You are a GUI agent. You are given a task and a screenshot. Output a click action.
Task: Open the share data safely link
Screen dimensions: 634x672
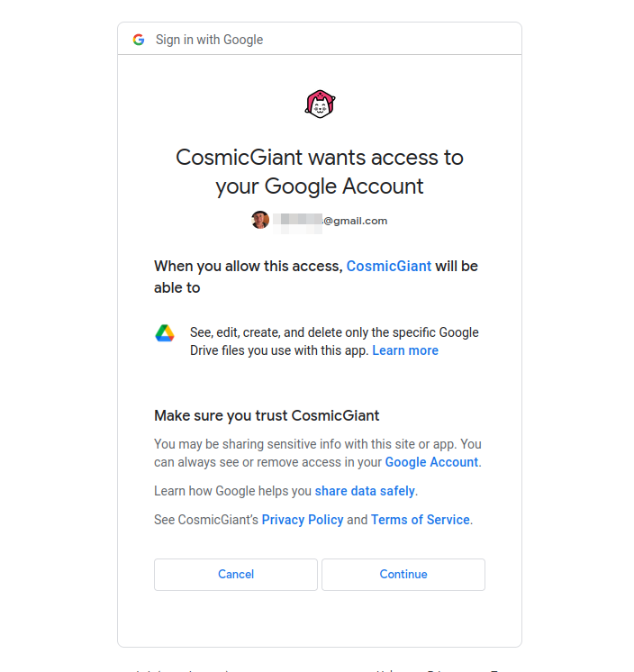tap(365, 491)
